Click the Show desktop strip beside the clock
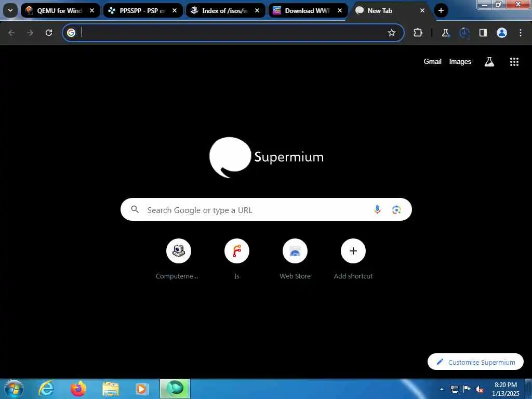The width and height of the screenshot is (532, 399). [x=528, y=389]
